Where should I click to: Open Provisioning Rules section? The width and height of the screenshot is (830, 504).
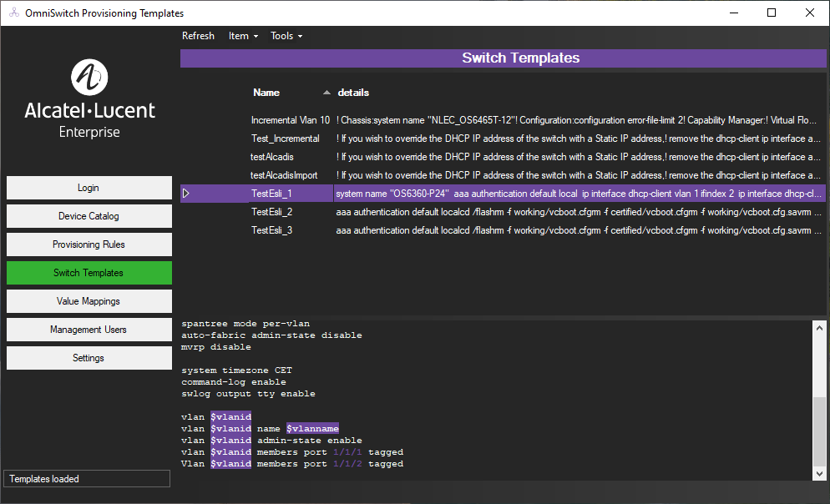(x=89, y=244)
